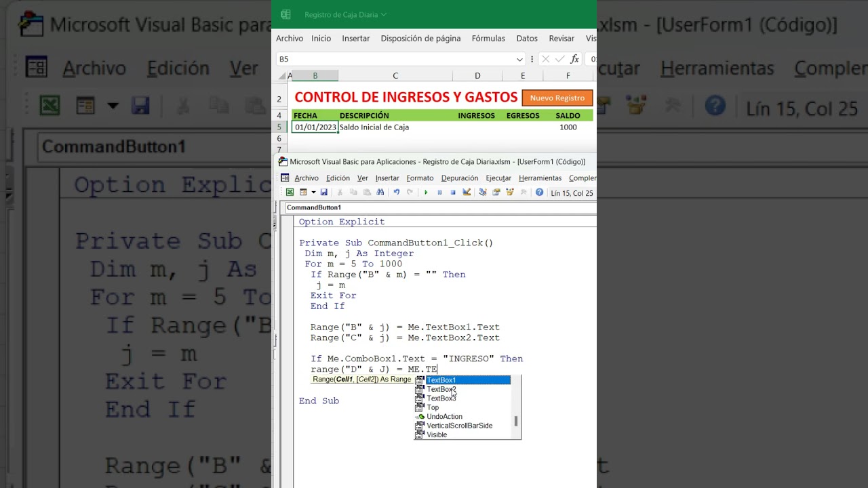The width and height of the screenshot is (868, 488).
Task: Click the blue Help question mark icon
Action: pyautogui.click(x=539, y=192)
